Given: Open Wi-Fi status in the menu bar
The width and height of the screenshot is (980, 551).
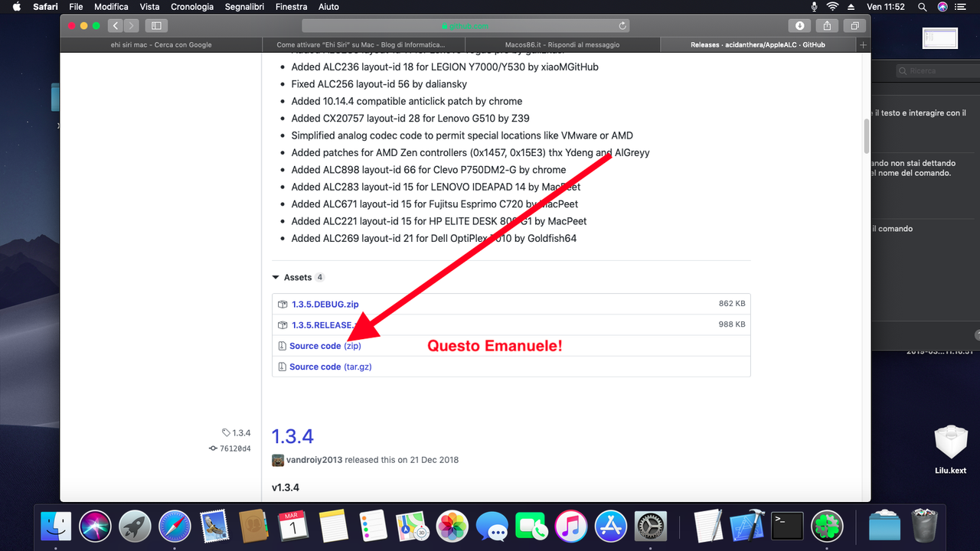Looking at the screenshot, I should (x=834, y=7).
